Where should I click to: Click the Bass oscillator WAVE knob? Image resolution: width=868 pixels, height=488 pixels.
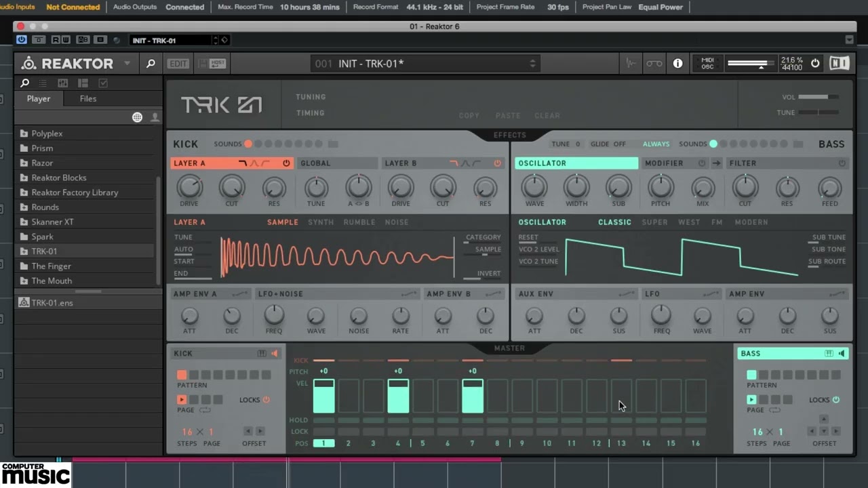click(x=534, y=186)
